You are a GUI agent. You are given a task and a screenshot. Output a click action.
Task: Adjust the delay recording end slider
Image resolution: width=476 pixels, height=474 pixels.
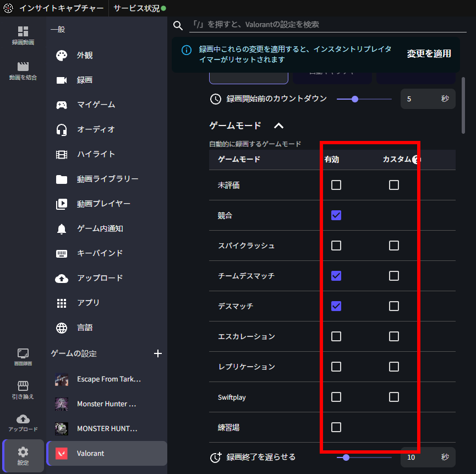(x=364, y=457)
